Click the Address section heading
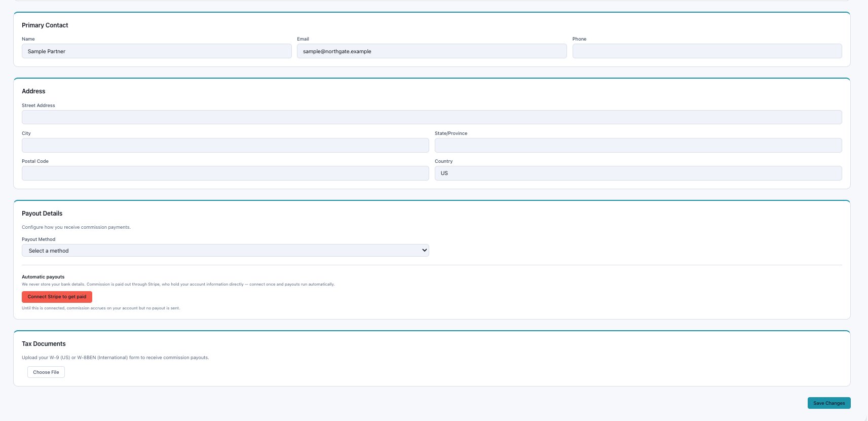 [33, 91]
